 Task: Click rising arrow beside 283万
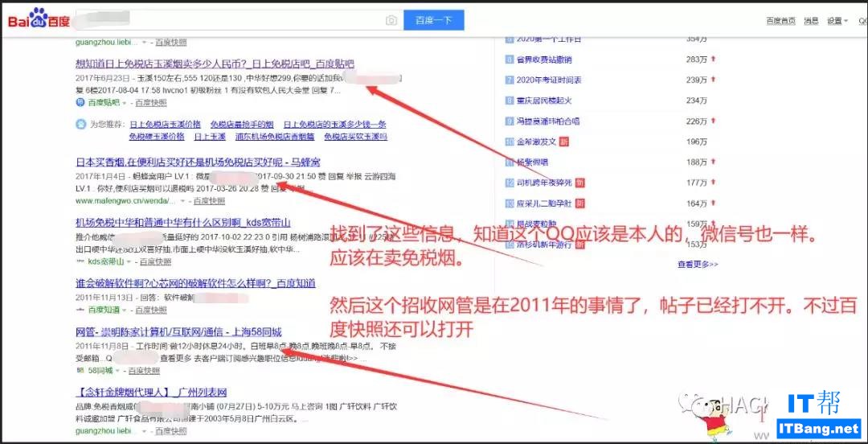point(714,60)
